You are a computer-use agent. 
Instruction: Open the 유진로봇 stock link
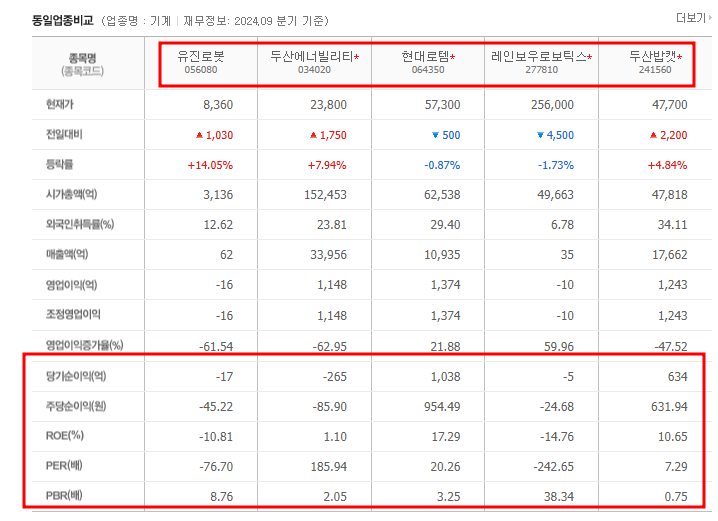click(201, 56)
